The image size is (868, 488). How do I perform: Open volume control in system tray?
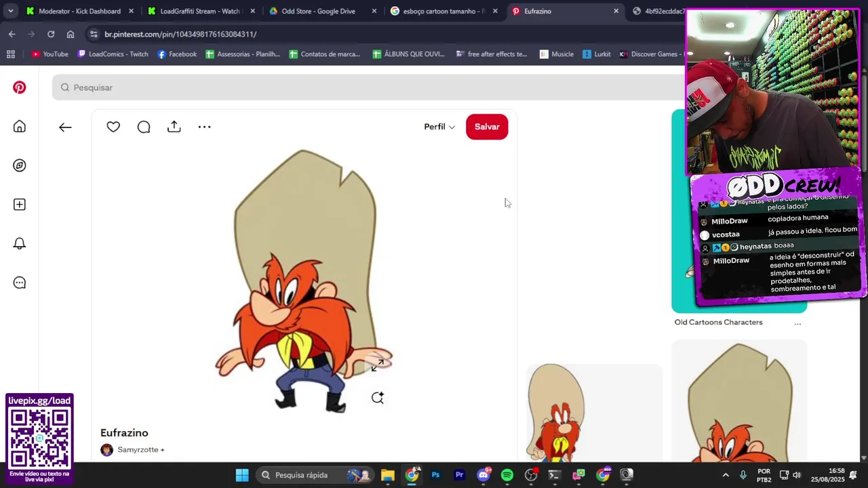(x=797, y=475)
